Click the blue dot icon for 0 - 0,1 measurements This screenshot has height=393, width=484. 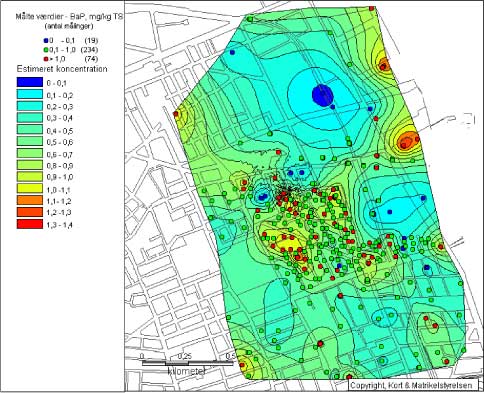pos(46,41)
